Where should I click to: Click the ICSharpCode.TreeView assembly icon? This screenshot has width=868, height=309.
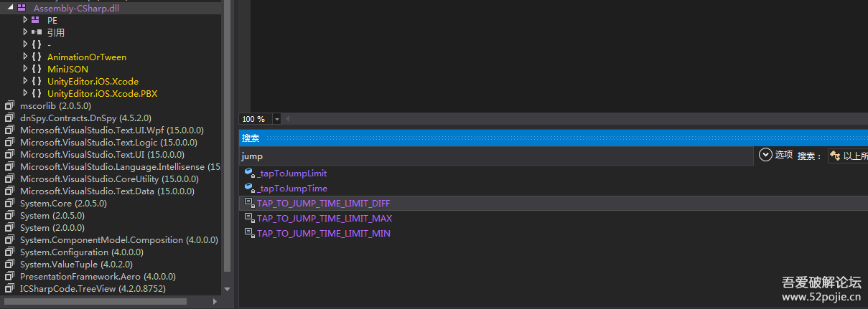[9, 289]
